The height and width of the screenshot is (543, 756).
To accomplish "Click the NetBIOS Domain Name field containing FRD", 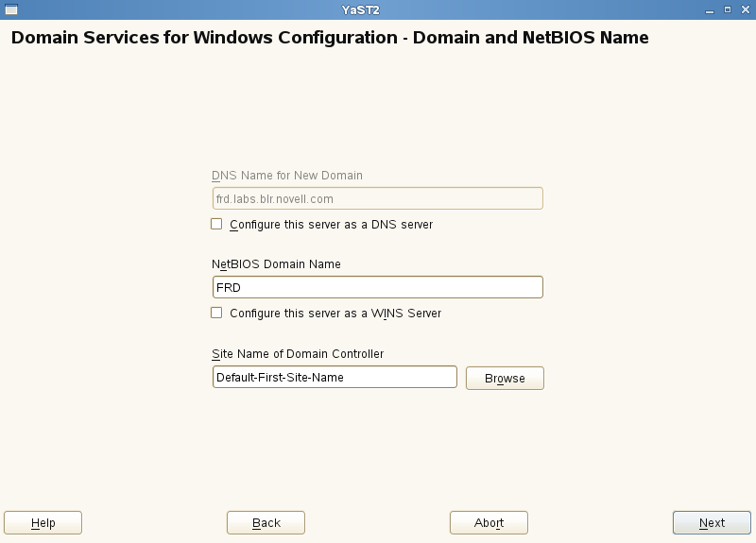I will click(378, 287).
